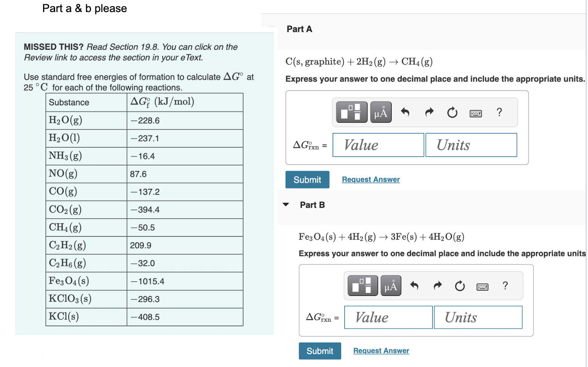Expand the Part A section header
Image resolution: width=588 pixels, height=367 pixels.
(x=299, y=29)
